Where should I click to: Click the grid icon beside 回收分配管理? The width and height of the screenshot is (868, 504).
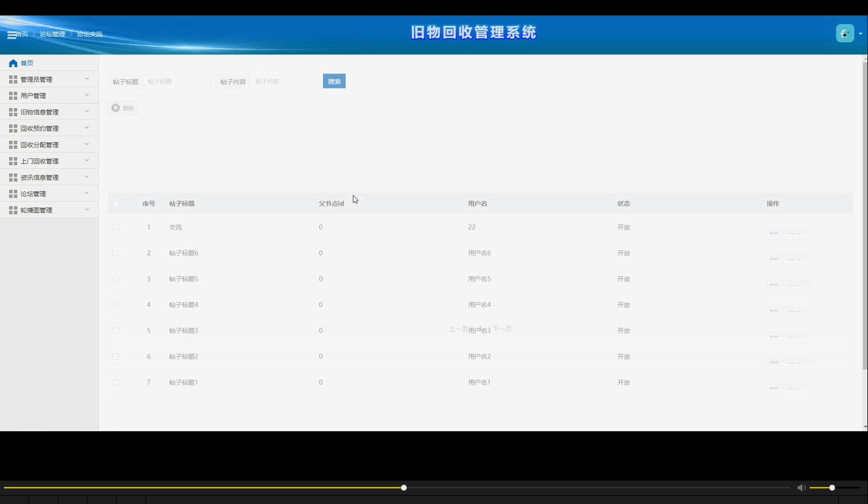pyautogui.click(x=13, y=145)
